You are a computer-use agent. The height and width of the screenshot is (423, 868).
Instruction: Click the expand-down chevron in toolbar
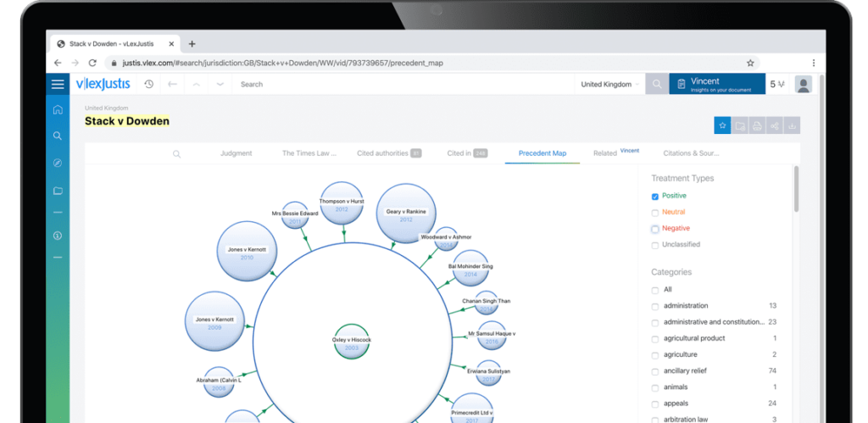pyautogui.click(x=220, y=84)
